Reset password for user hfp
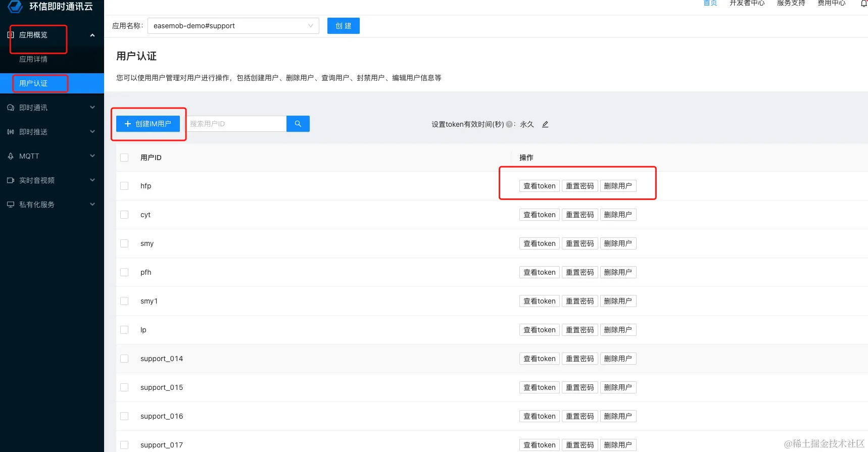This screenshot has width=868, height=452. pyautogui.click(x=580, y=186)
